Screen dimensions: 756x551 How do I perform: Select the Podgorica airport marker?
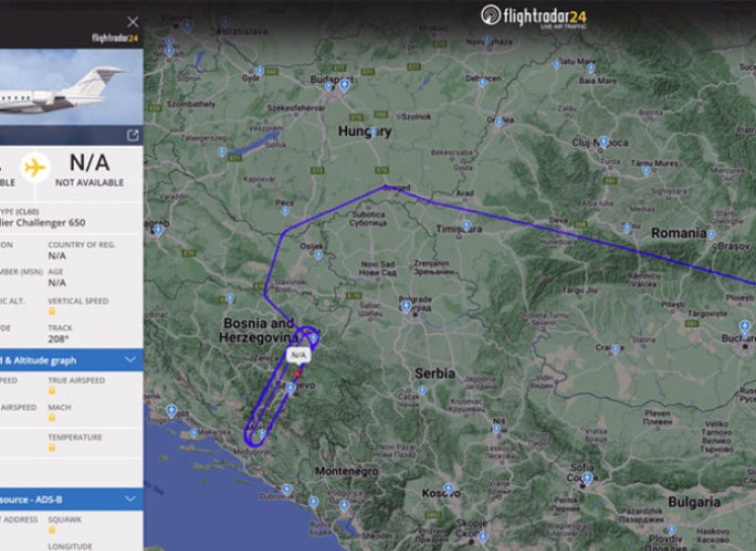[345, 504]
